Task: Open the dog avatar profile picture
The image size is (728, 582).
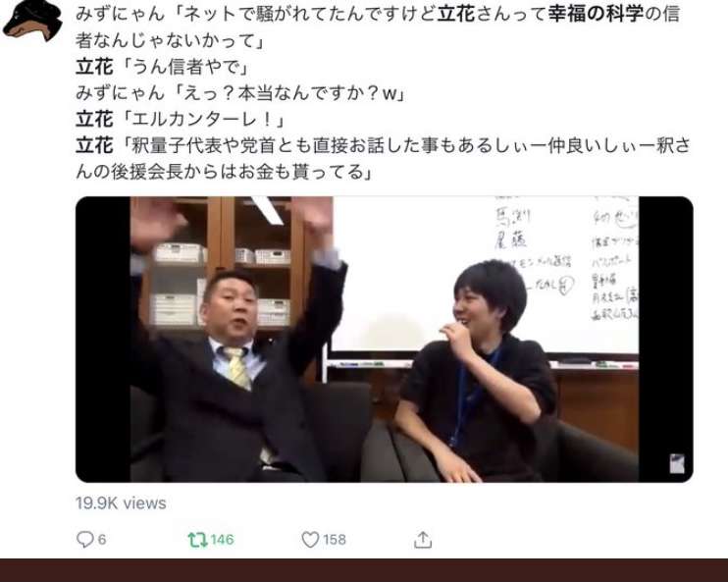Action: pyautogui.click(x=32, y=20)
